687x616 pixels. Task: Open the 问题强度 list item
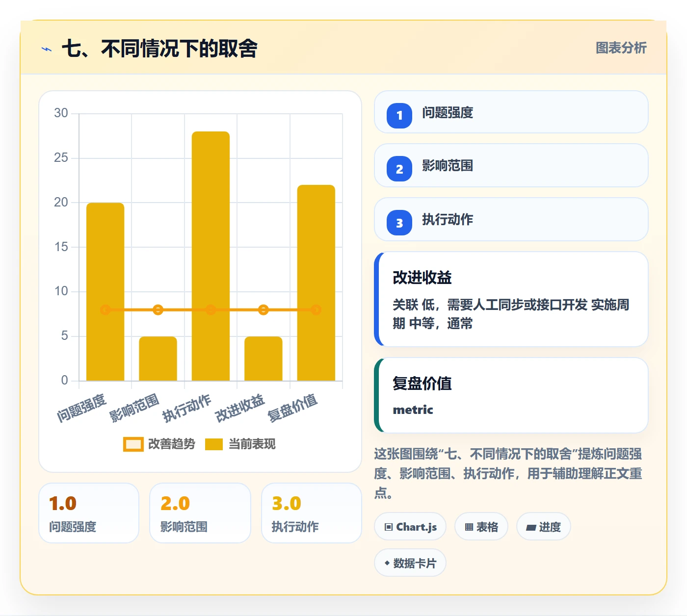click(x=511, y=112)
